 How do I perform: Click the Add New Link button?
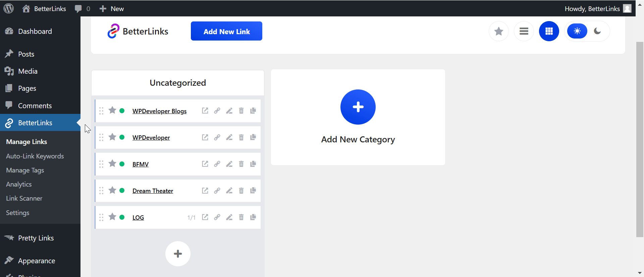coord(226,31)
